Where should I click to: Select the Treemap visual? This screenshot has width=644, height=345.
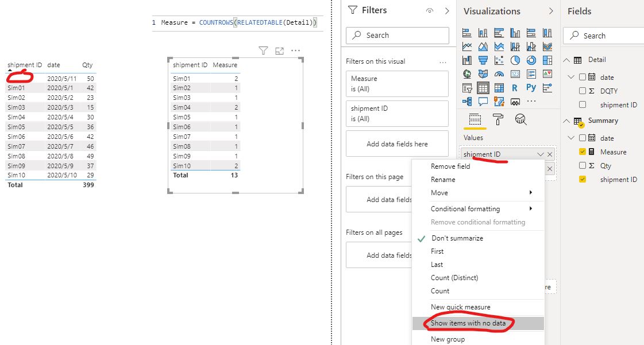click(547, 60)
